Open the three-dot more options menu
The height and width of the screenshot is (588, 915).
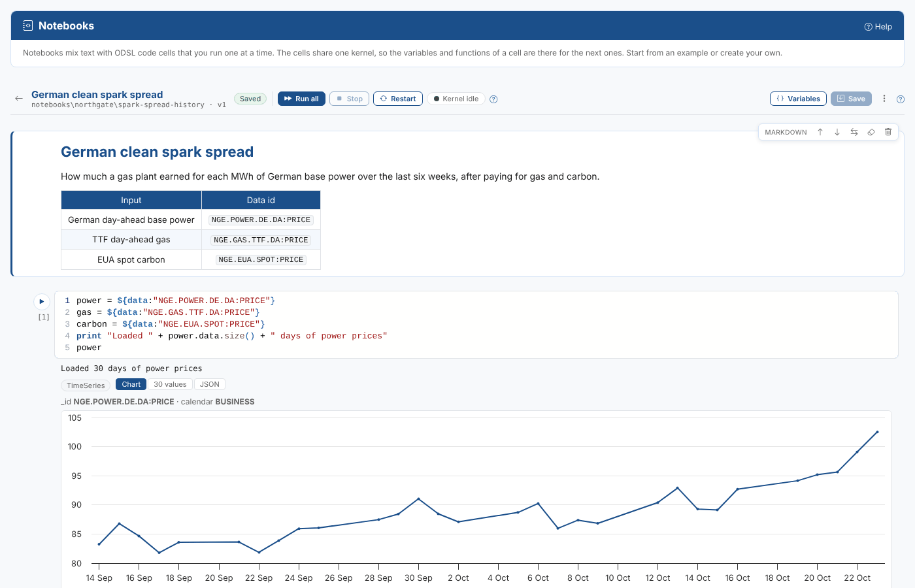click(884, 99)
